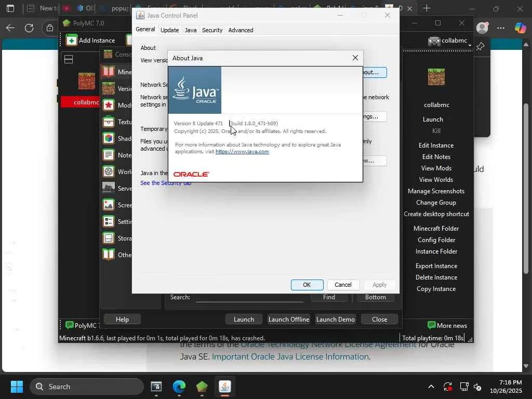Click View Worlds in PolyMC sidebar
532x399 pixels.
(436, 179)
